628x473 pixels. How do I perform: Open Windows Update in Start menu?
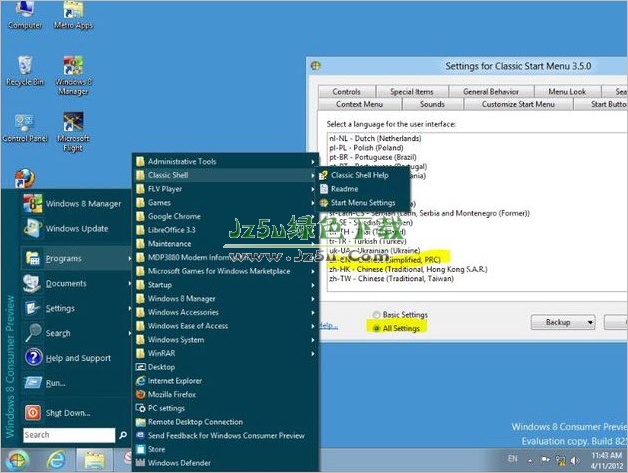[x=75, y=228]
